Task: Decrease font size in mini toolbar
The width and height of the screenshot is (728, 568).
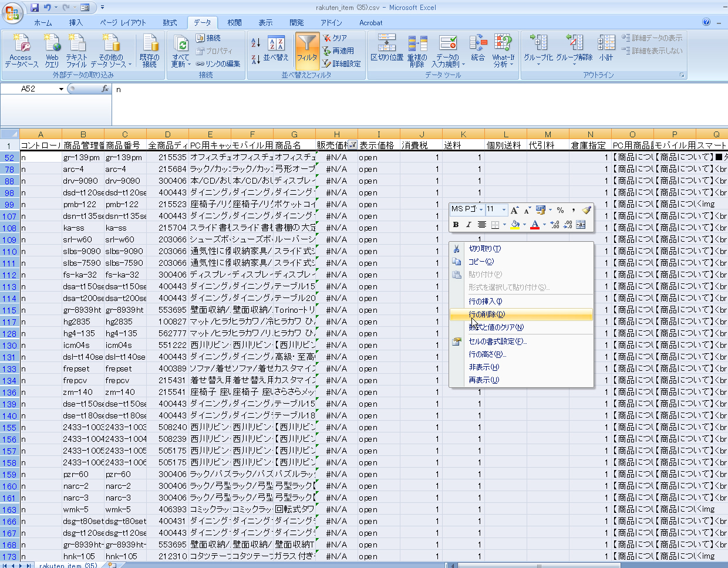Action: (527, 209)
